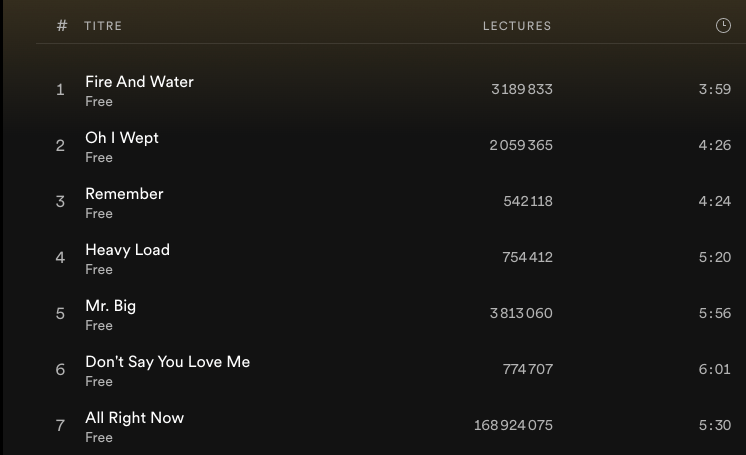The height and width of the screenshot is (455, 746).
Task: Select the track Remember
Action: (x=124, y=194)
